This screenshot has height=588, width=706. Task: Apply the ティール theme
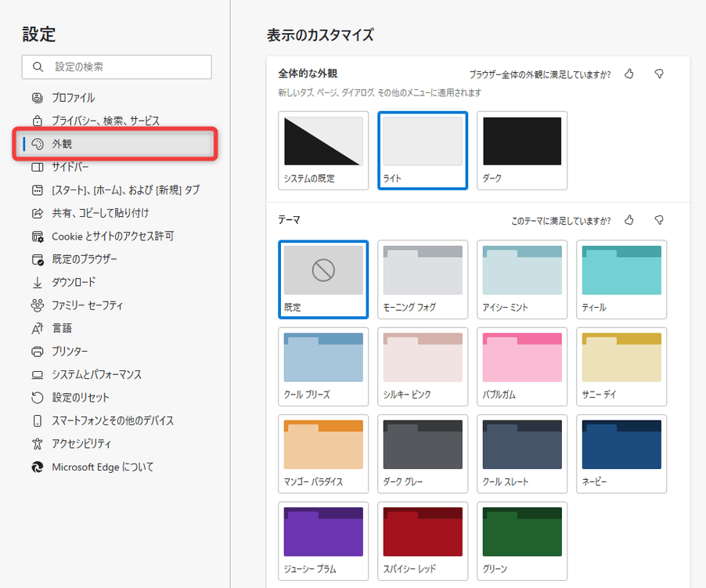pos(621,280)
